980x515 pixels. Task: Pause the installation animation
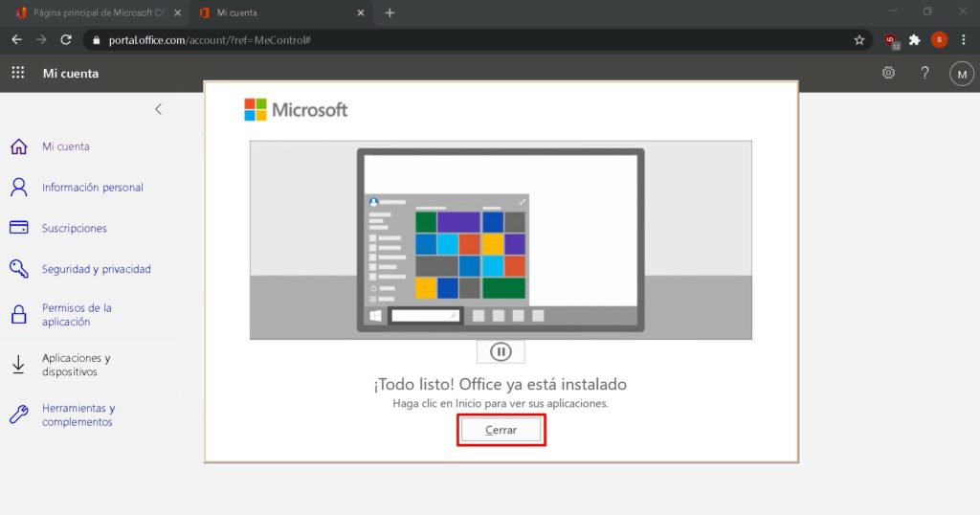tap(501, 351)
